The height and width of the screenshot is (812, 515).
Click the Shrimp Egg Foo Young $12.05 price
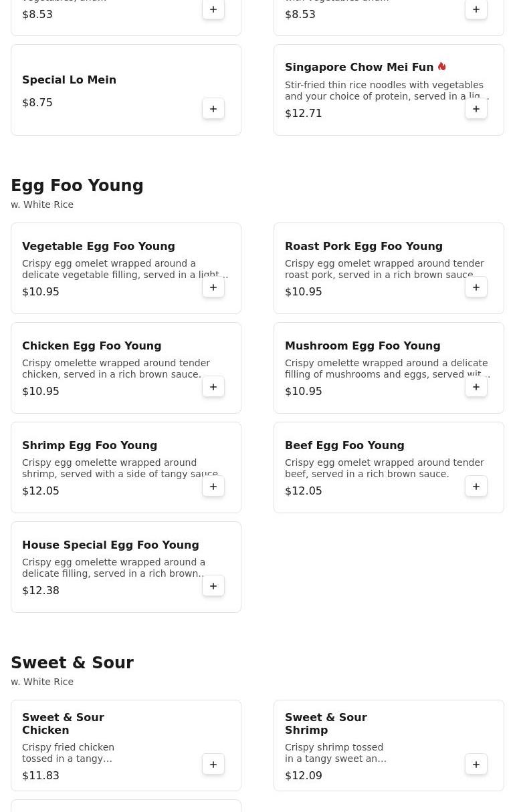(41, 491)
